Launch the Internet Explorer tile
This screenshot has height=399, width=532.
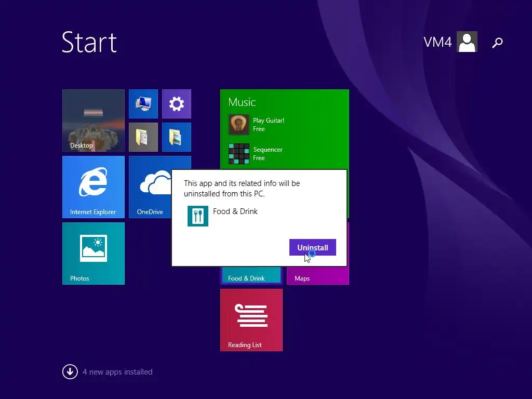94,187
